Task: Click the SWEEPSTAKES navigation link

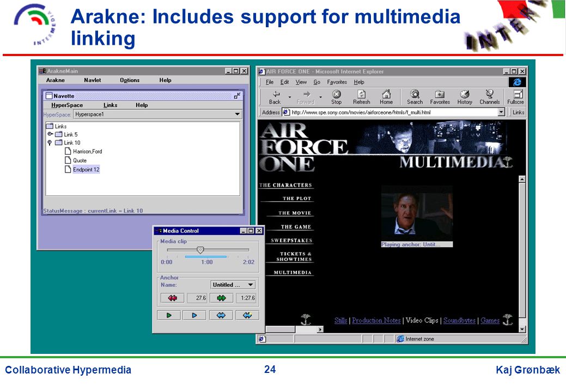Action: (291, 240)
